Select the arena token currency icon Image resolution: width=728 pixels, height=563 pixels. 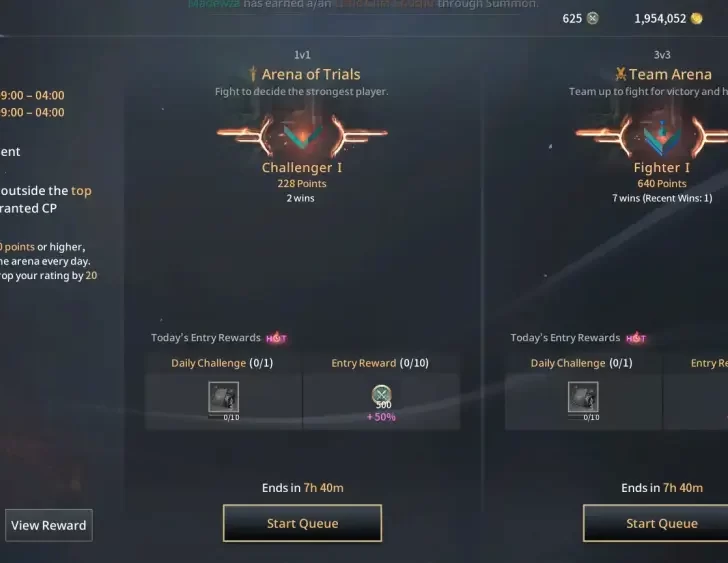click(592, 19)
